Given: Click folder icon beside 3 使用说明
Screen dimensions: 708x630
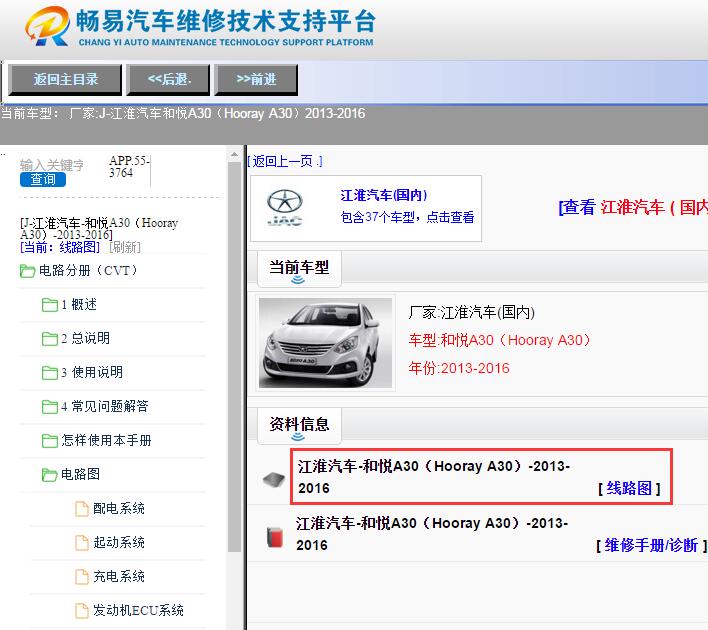Looking at the screenshot, I should coord(50,373).
